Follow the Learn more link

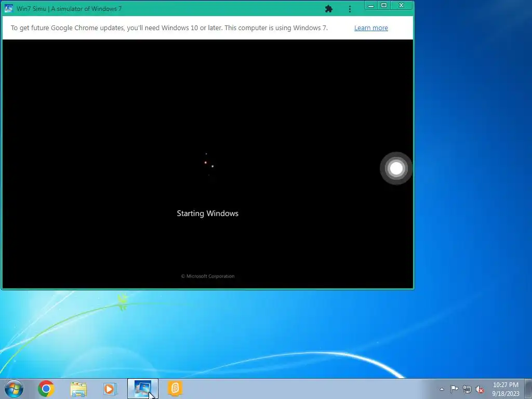(371, 28)
